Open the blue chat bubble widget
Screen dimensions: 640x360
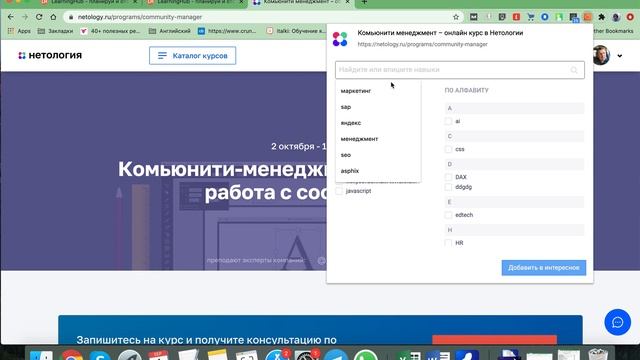tap(618, 322)
